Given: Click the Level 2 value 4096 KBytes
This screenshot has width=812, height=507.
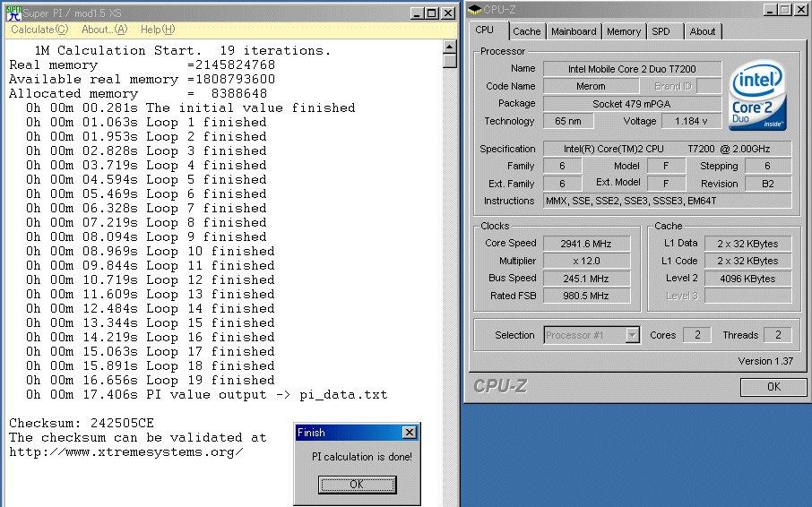Looking at the screenshot, I should point(747,279).
